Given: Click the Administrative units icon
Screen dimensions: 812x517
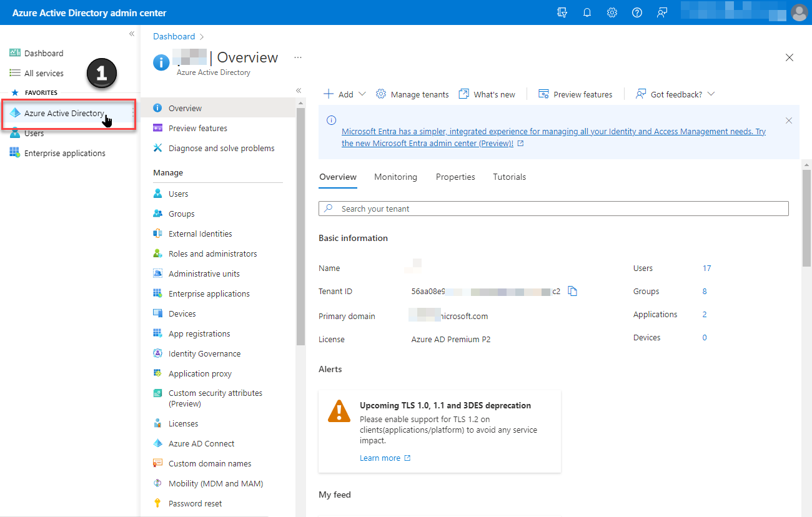Looking at the screenshot, I should (x=157, y=273).
